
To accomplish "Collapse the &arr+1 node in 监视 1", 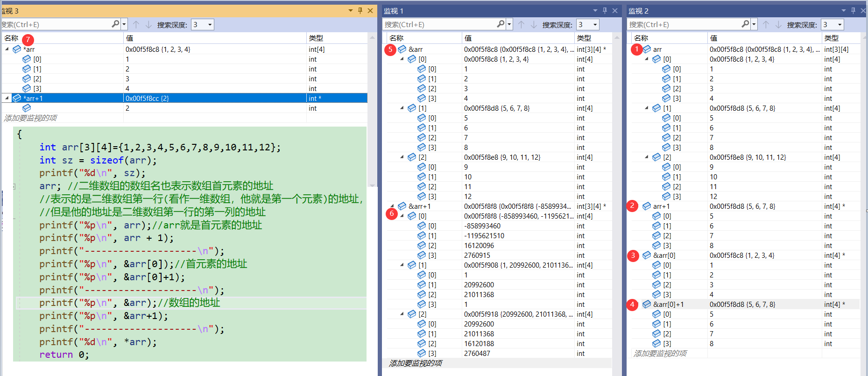I will click(392, 206).
